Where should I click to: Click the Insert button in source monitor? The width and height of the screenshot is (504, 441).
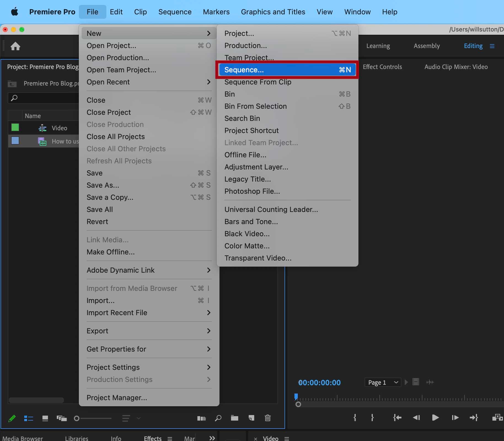coord(498,418)
